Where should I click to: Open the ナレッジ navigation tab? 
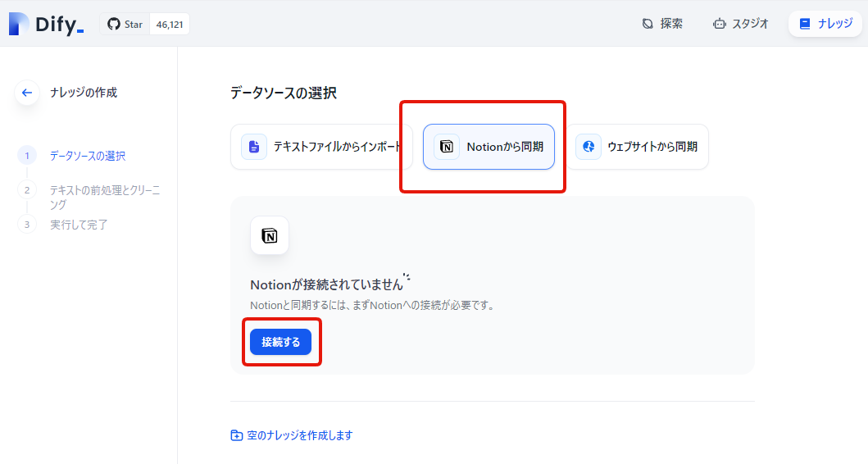(x=825, y=24)
